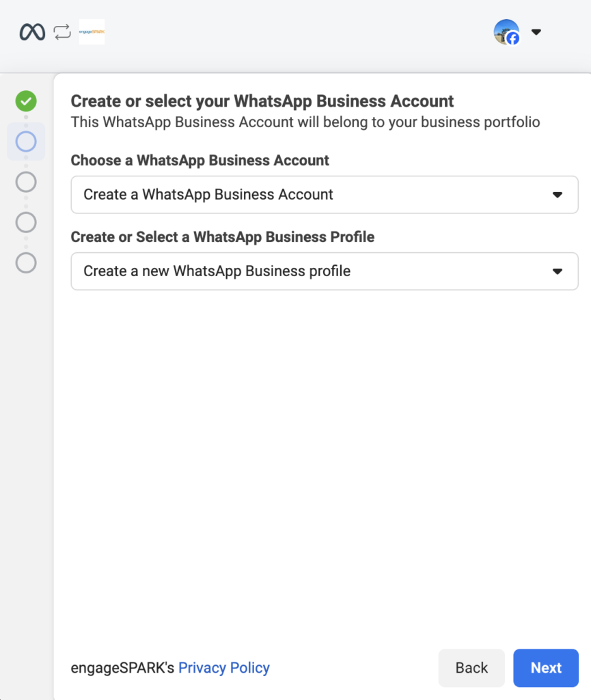Open engageSPARK's Privacy Policy link
The image size is (591, 700).
(223, 668)
